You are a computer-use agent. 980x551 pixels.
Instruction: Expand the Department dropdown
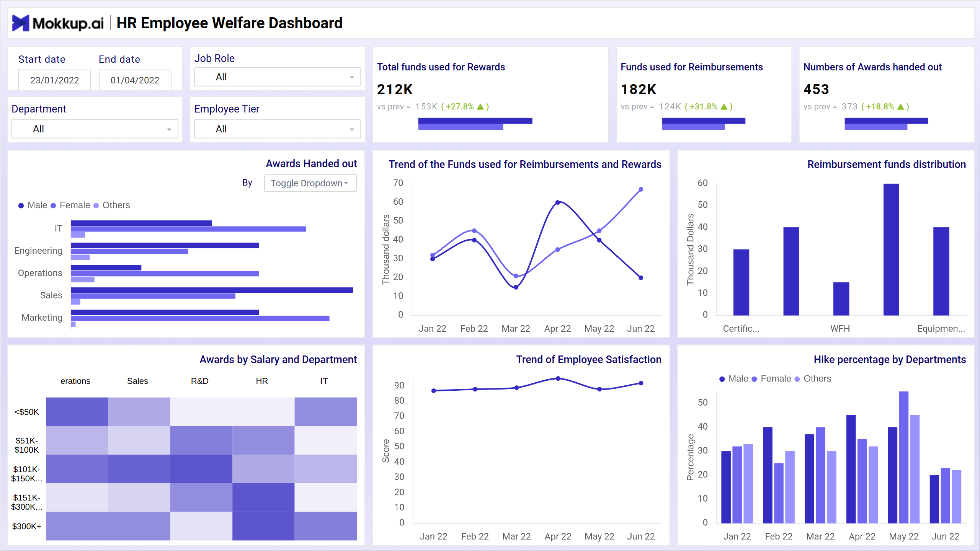pos(95,129)
